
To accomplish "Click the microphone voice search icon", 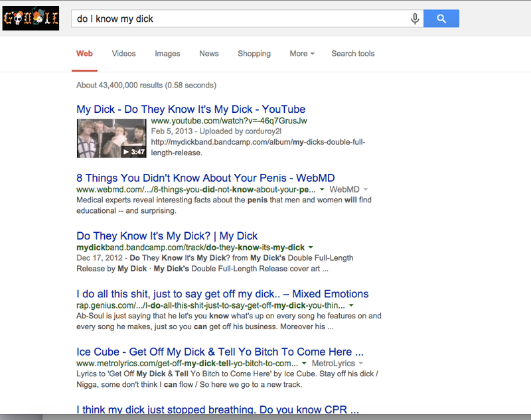I will point(415,19).
